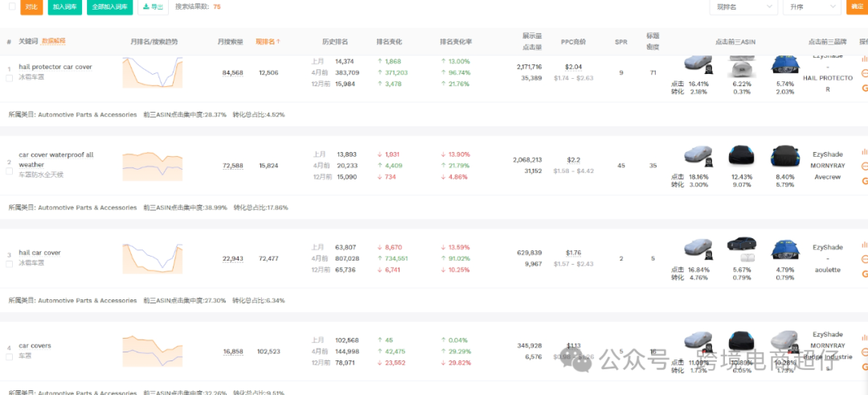Click the 全部加入词库 button
This screenshot has height=395, width=868.
click(109, 6)
